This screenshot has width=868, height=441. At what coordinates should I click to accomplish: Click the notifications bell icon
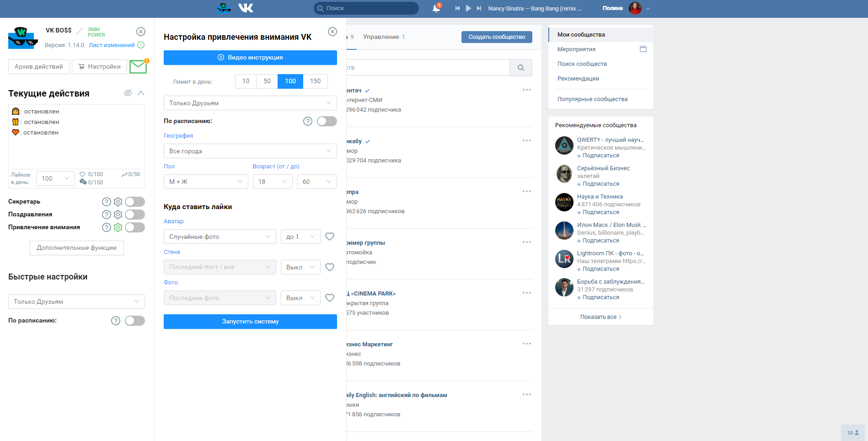(436, 8)
